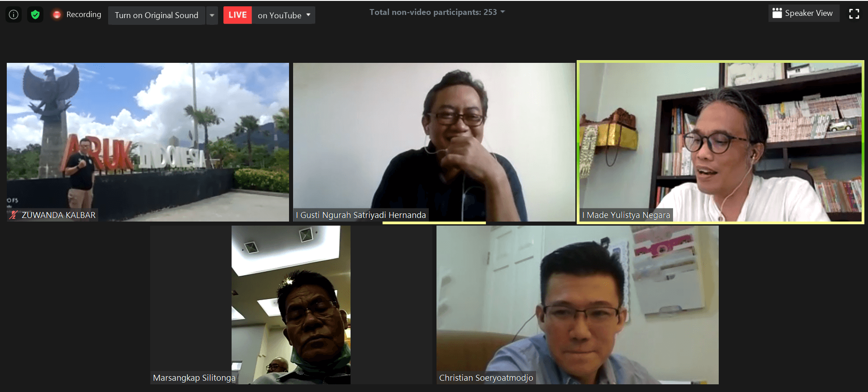Turn on Original Sound

(x=157, y=15)
